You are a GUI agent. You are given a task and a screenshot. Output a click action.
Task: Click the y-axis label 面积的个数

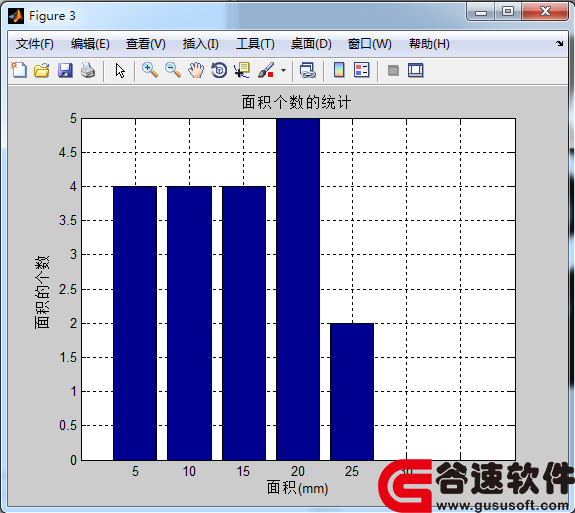click(42, 292)
